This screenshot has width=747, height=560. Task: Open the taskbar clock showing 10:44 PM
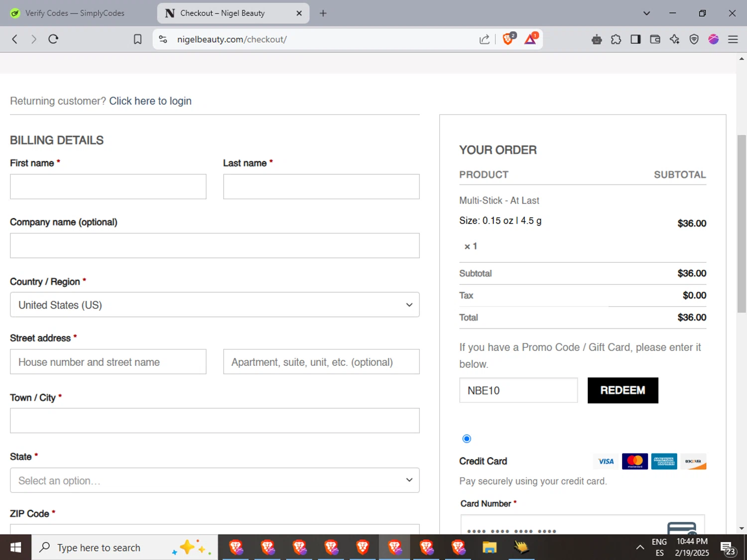coord(692,548)
